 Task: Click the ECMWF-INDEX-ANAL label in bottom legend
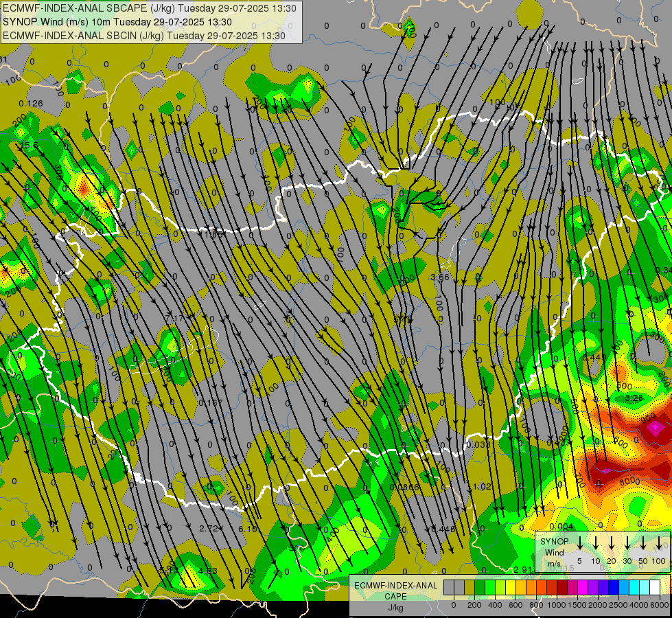pyautogui.click(x=395, y=586)
